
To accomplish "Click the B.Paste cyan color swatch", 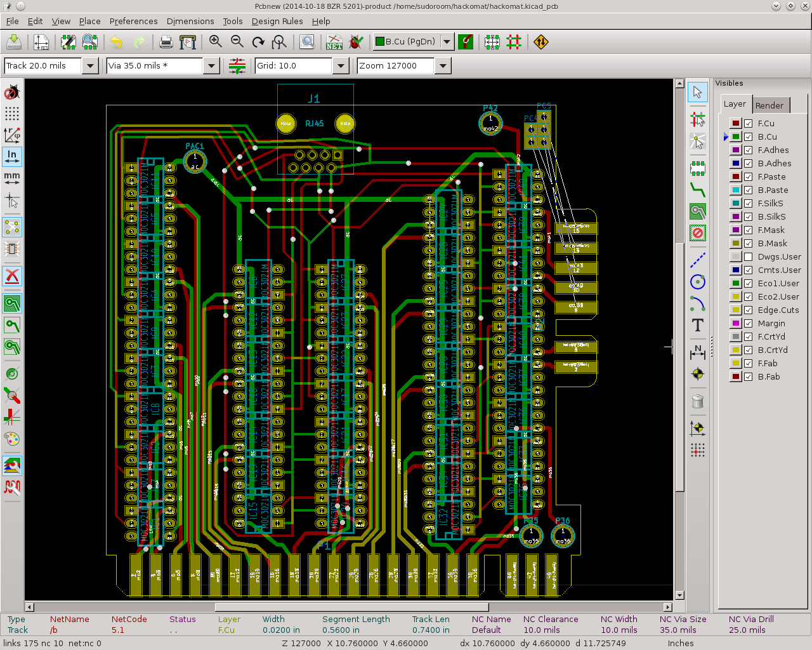I will pos(735,190).
